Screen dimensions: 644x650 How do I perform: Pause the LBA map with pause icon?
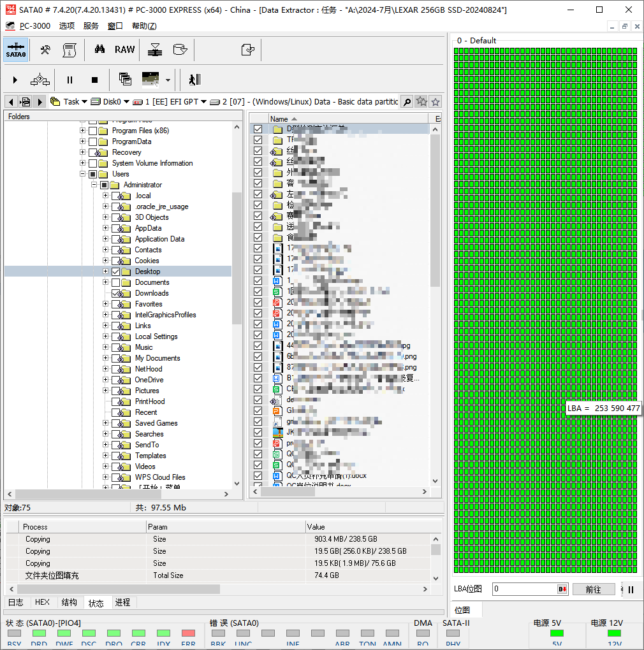coord(631,589)
